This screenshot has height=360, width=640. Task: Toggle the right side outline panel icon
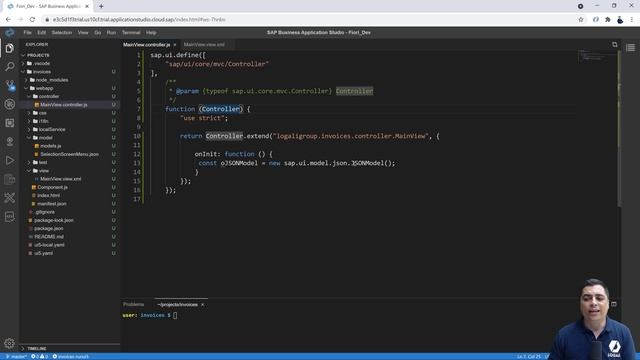631,48
